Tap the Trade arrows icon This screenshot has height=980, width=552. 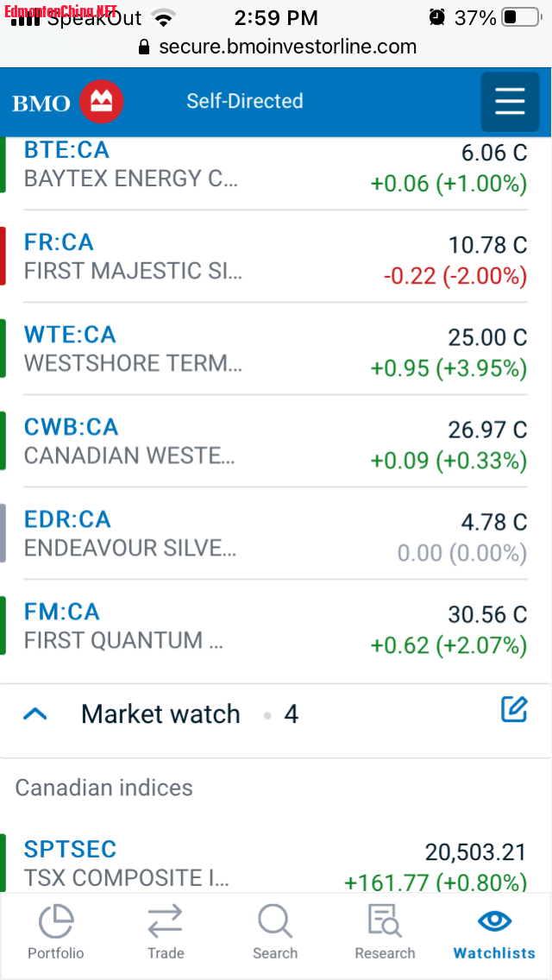click(166, 921)
